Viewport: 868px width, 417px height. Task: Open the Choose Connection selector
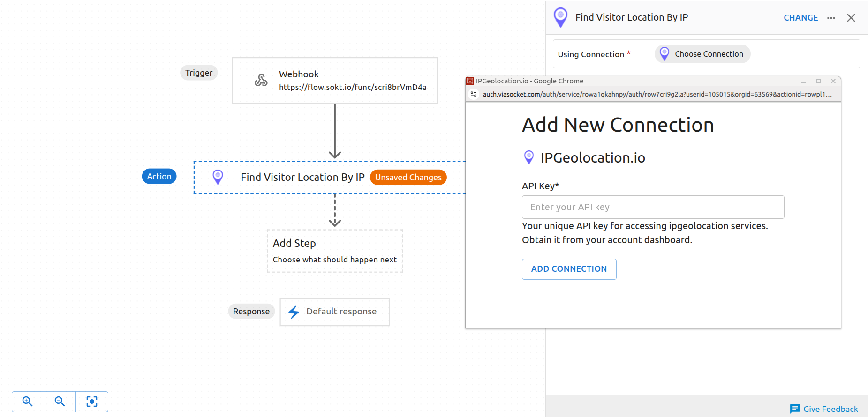(702, 54)
